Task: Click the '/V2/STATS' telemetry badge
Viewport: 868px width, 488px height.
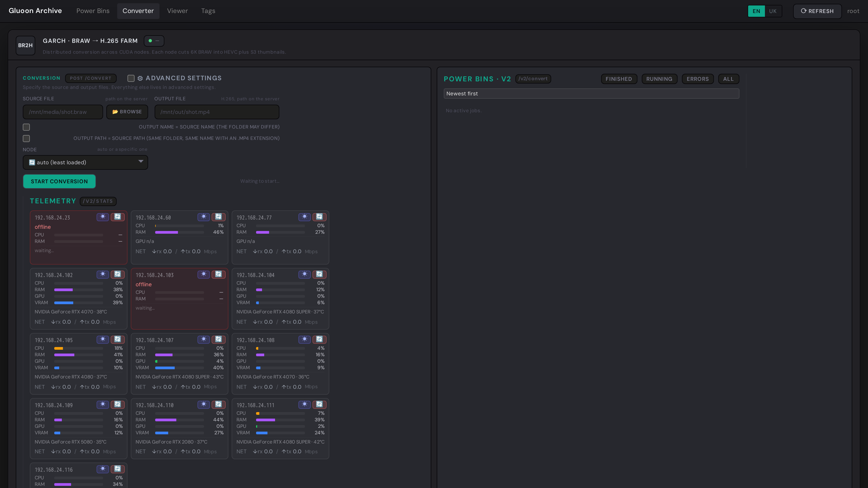Action: (x=98, y=201)
